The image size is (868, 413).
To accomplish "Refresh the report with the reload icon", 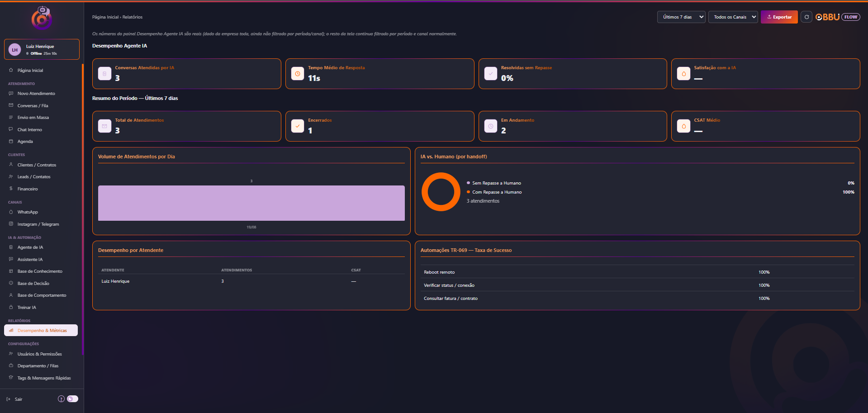I will tap(806, 17).
